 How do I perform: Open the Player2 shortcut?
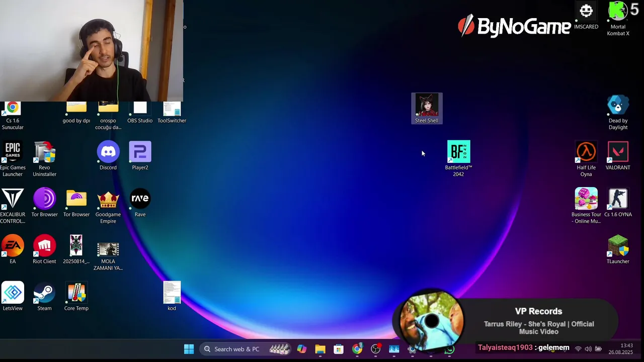140,155
